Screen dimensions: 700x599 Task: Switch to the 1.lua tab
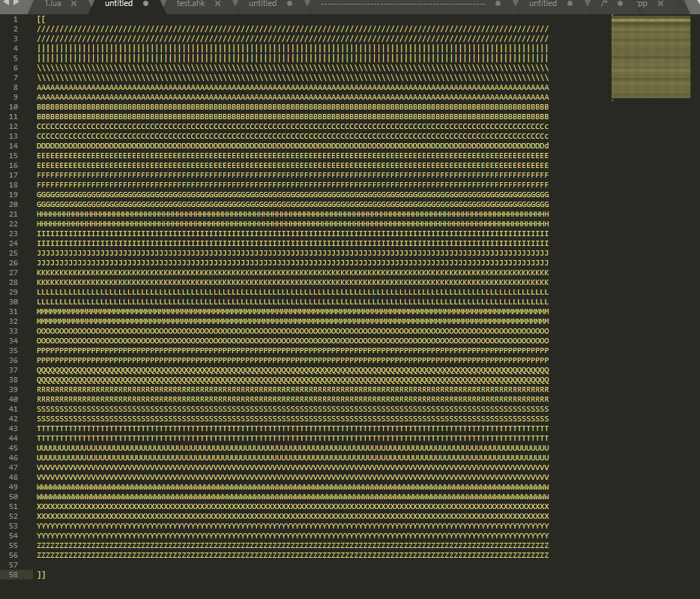(52, 4)
